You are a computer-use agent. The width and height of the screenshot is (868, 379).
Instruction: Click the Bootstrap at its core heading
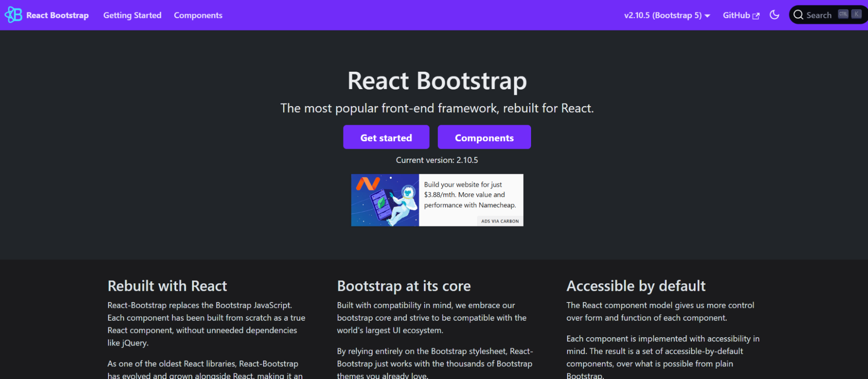(x=404, y=286)
